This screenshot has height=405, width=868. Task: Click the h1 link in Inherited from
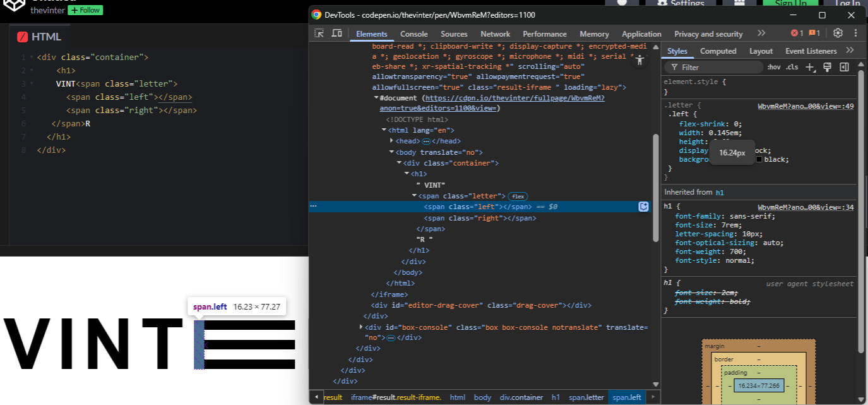(719, 192)
